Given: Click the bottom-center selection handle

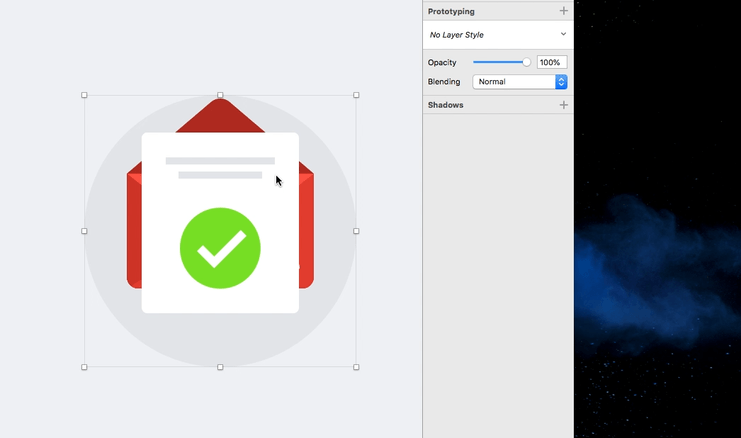Looking at the screenshot, I should 220,367.
